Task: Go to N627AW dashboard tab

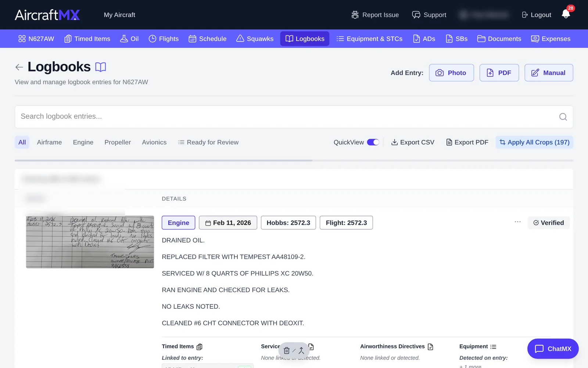Action: [x=36, y=39]
